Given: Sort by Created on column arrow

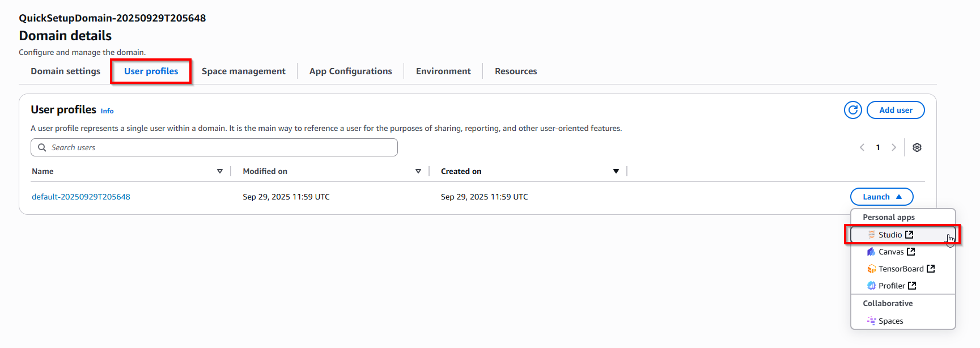Looking at the screenshot, I should [x=616, y=171].
